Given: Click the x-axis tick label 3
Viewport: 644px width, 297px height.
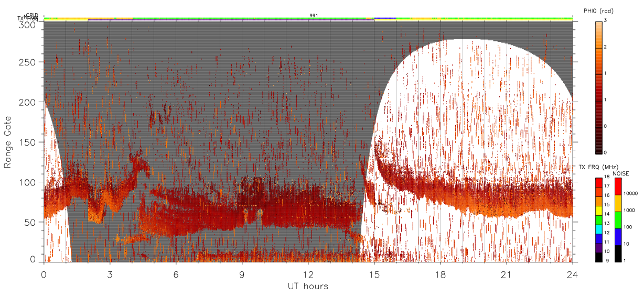Looking at the screenshot, I should coord(110,274).
